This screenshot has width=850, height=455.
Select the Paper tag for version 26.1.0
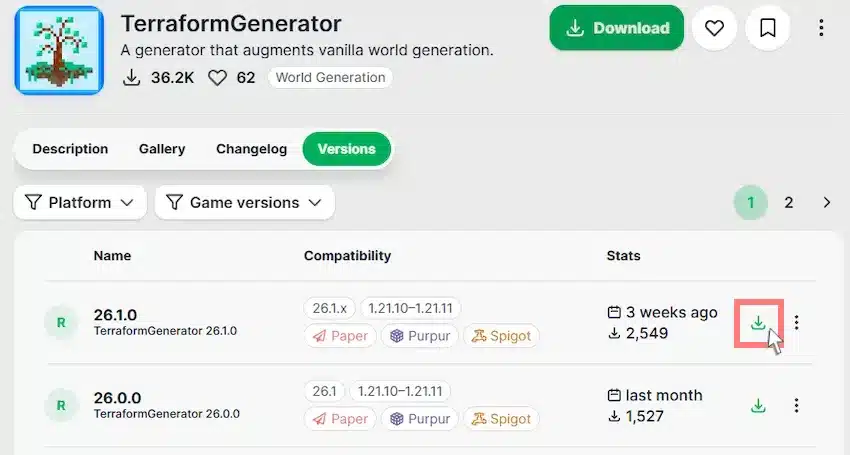point(340,336)
